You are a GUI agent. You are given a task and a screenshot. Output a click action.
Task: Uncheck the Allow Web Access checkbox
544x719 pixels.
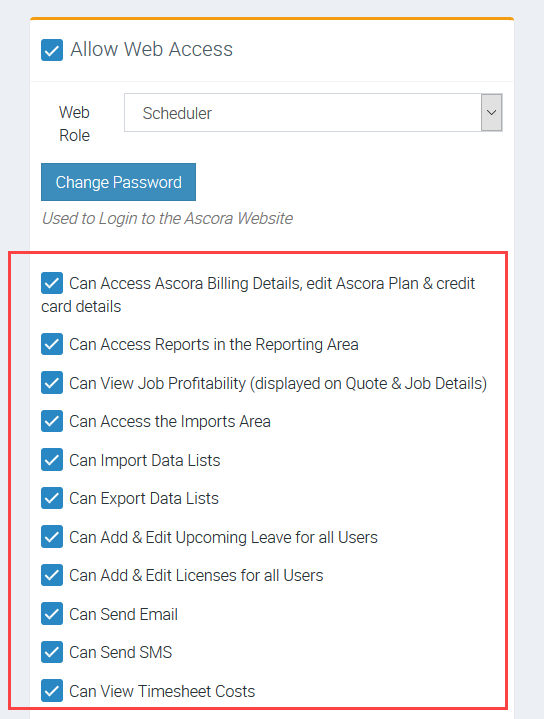click(x=52, y=50)
